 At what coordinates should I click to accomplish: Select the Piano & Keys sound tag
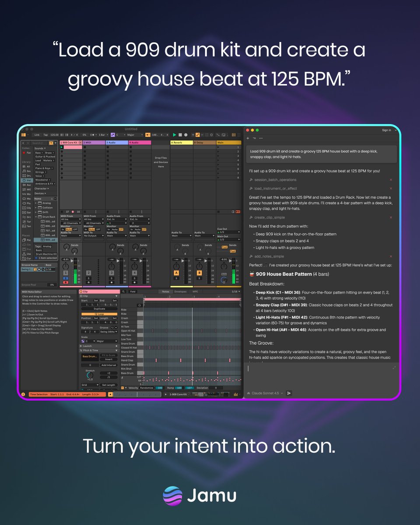[x=44, y=168]
